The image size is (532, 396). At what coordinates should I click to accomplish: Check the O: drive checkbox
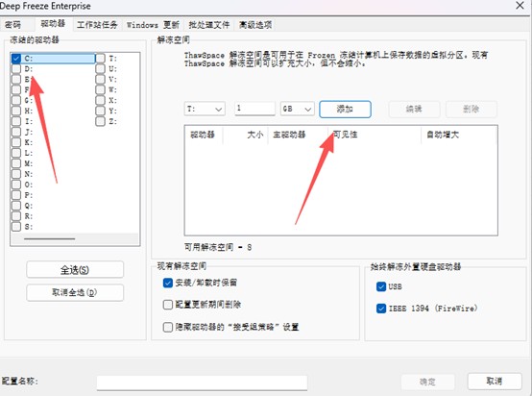tap(16, 185)
